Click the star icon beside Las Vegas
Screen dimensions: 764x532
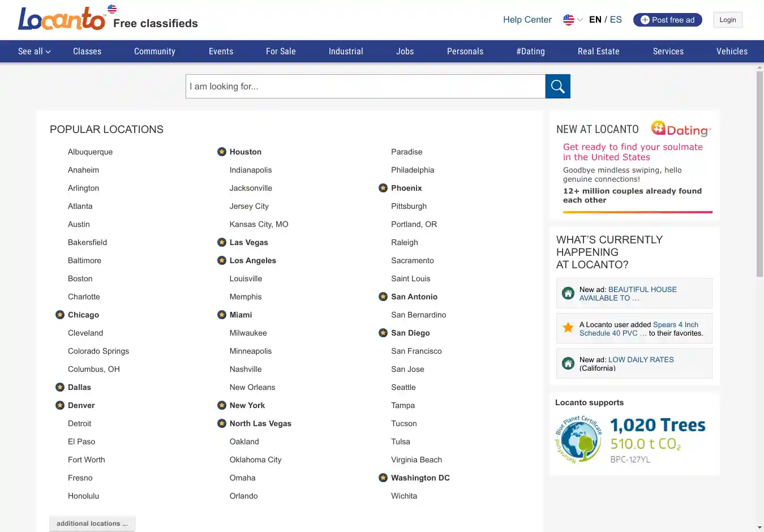coord(222,242)
